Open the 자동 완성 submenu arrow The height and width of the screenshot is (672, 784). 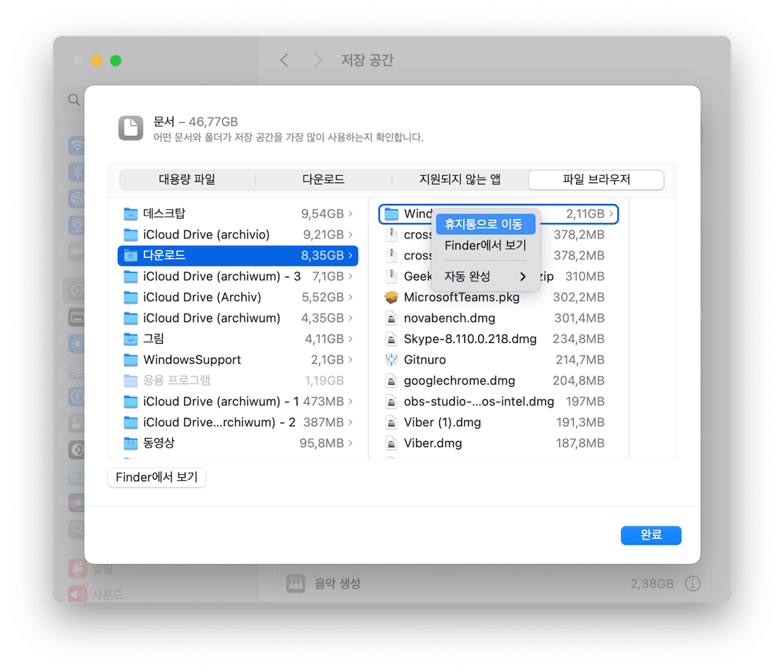(522, 277)
